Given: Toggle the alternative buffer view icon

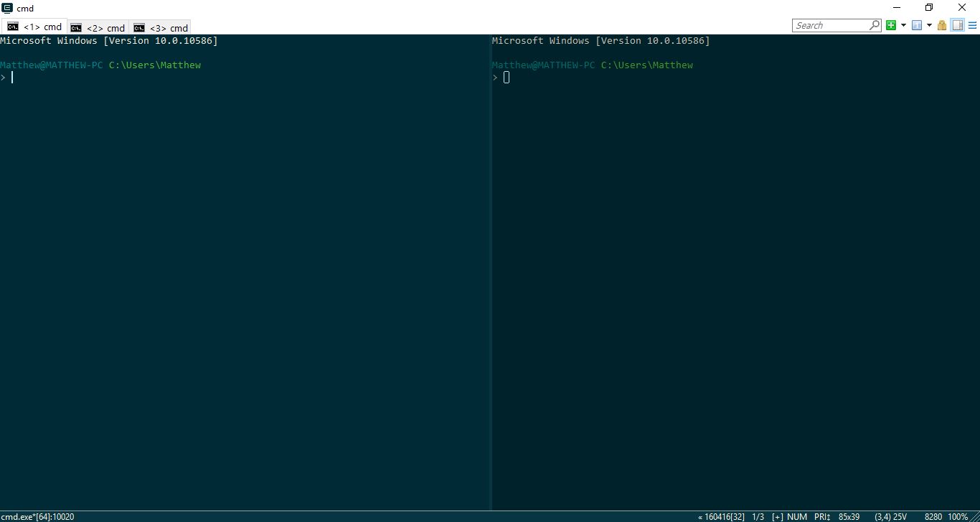Looking at the screenshot, I should (957, 25).
